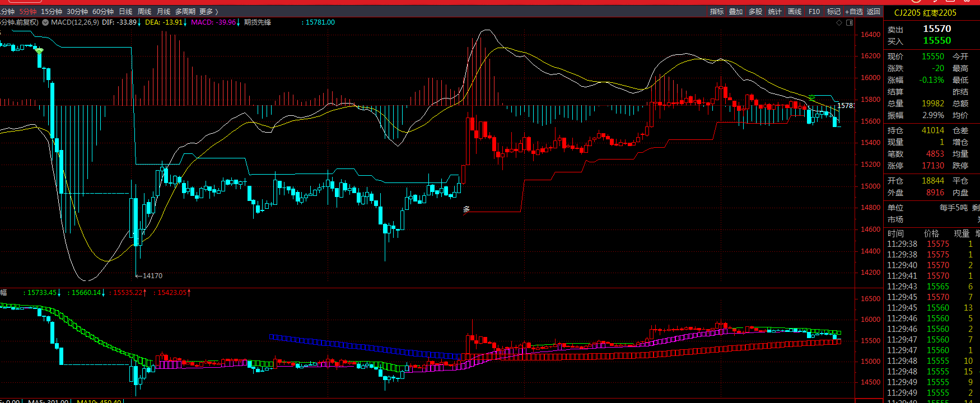Click the 涨停 value 17130
Viewport: 980px width, 403px height.
click(x=933, y=166)
